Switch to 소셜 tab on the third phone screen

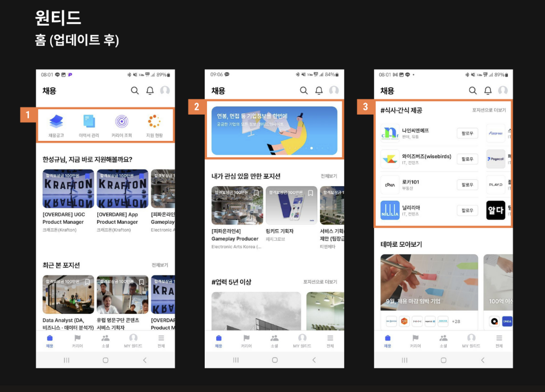[x=443, y=341]
